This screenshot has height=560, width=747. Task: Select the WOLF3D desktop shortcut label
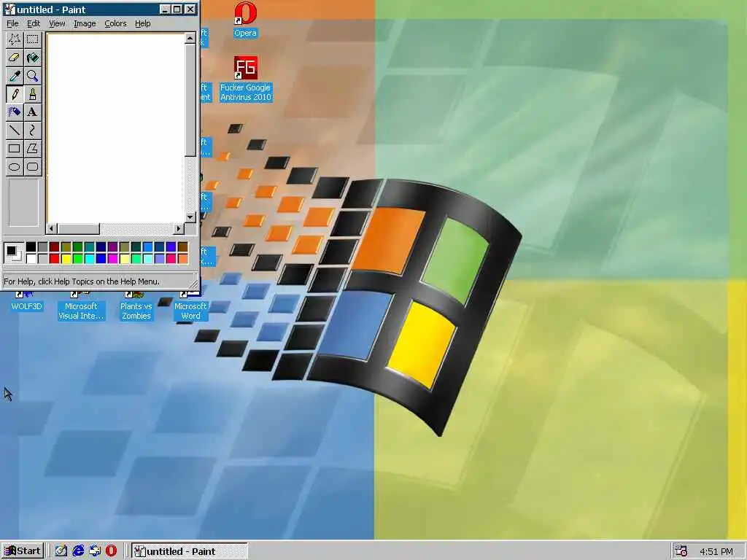pyautogui.click(x=27, y=306)
